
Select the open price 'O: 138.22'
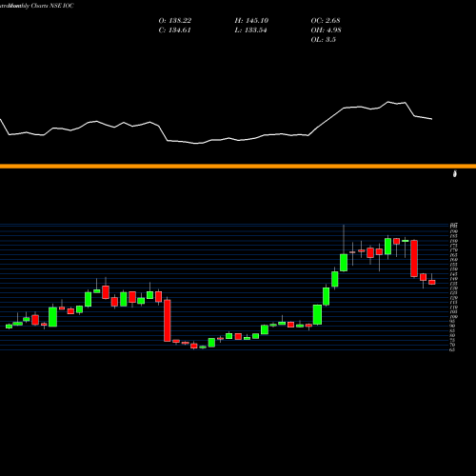pos(175,21)
